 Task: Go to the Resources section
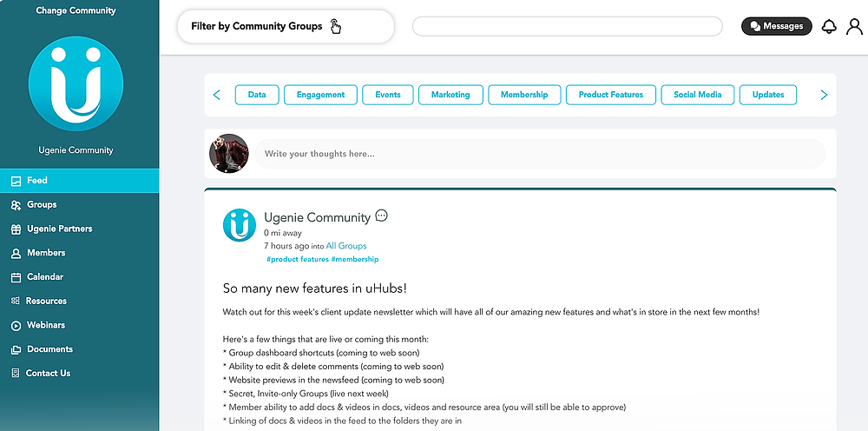(x=79, y=301)
